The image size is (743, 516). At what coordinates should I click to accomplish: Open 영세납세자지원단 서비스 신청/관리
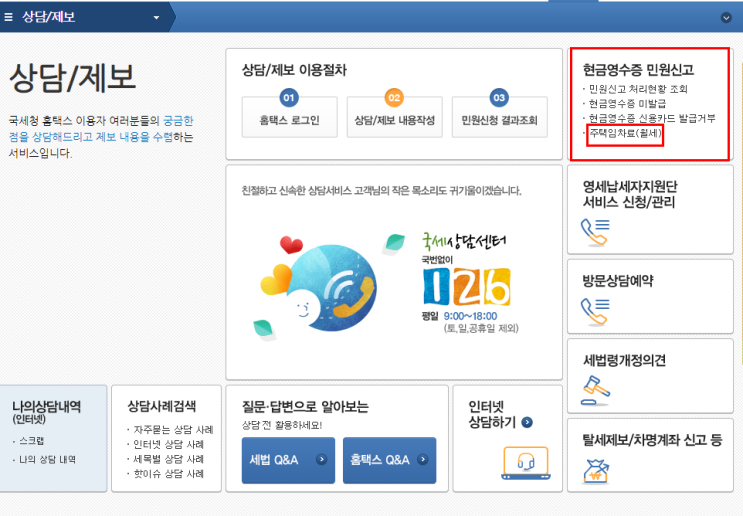[x=630, y=194]
